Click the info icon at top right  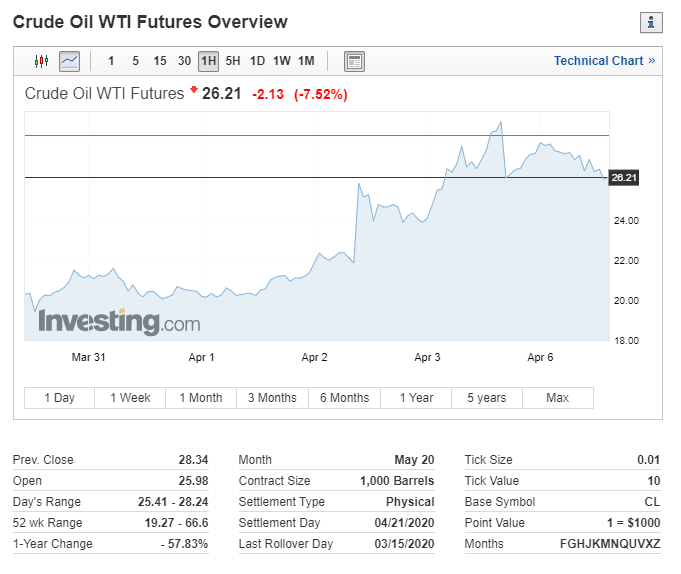coord(651,22)
